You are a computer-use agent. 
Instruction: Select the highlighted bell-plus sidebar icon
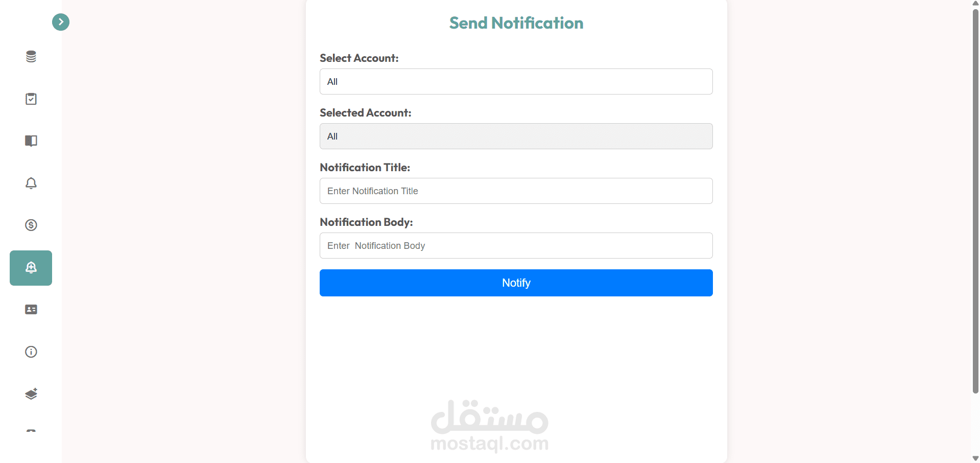click(x=31, y=268)
